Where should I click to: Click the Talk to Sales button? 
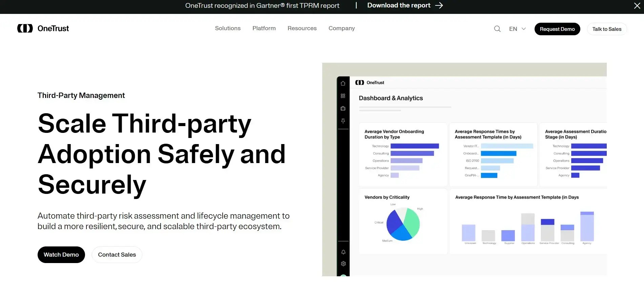[606, 29]
